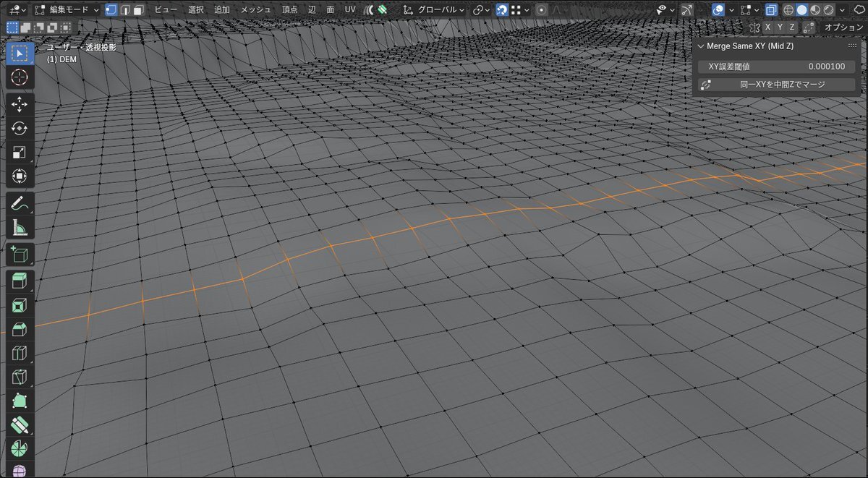
Task: Toggle X axis mesh mirror
Action: click(768, 27)
